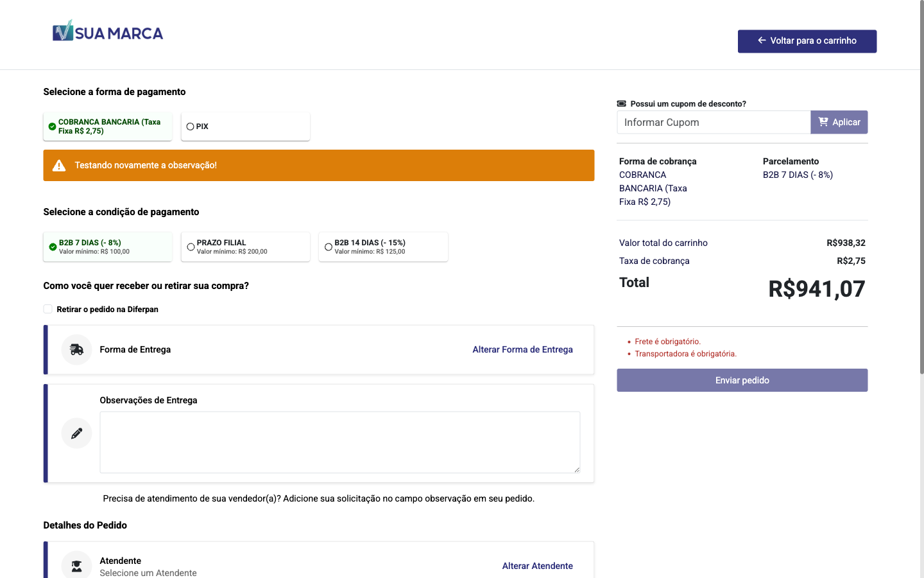Click the coupon ticket icon near the discount question
This screenshot has height=578, width=924.
[622, 103]
